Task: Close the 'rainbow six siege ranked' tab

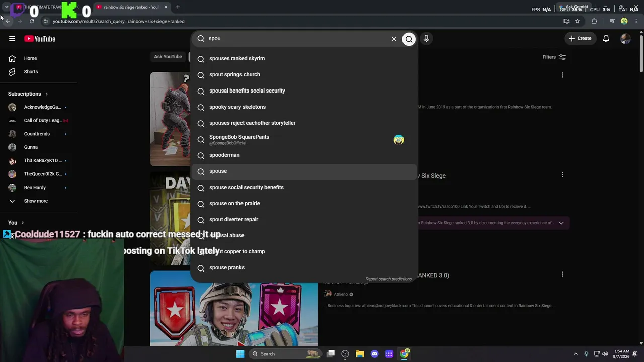Action: (x=166, y=7)
